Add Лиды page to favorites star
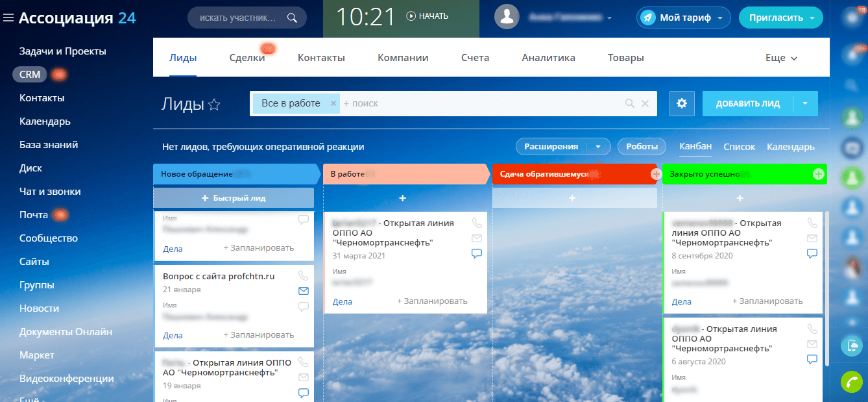868x402 pixels. tap(214, 105)
